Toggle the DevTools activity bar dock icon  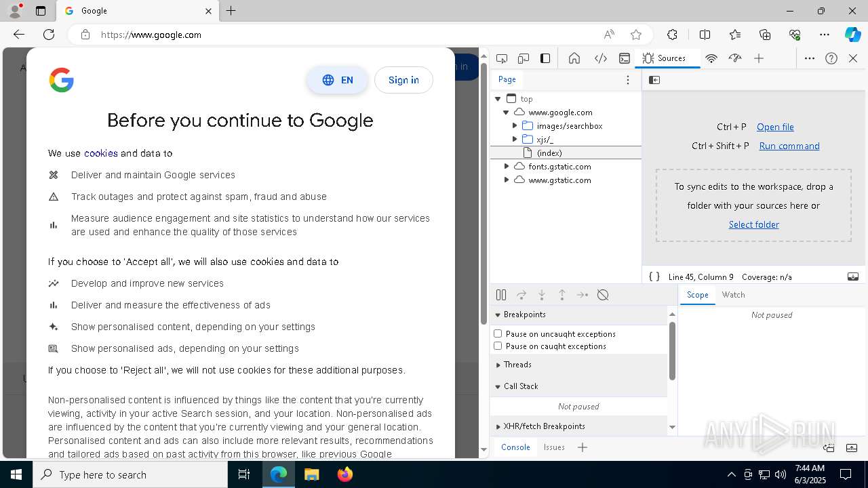545,58
